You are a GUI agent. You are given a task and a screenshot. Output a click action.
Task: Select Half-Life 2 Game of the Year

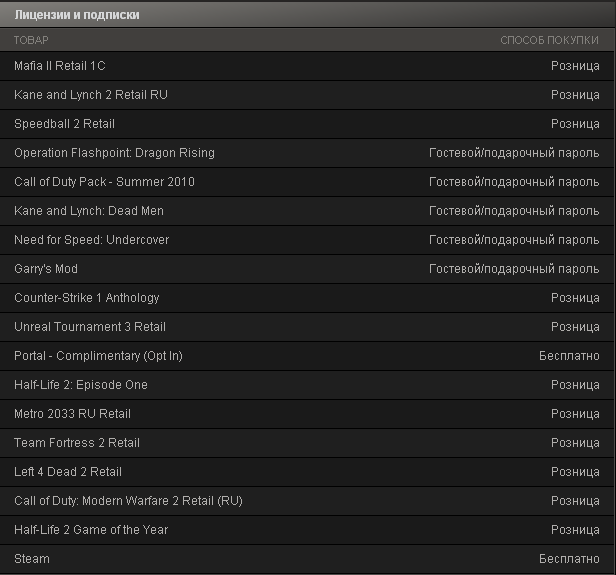click(307, 530)
